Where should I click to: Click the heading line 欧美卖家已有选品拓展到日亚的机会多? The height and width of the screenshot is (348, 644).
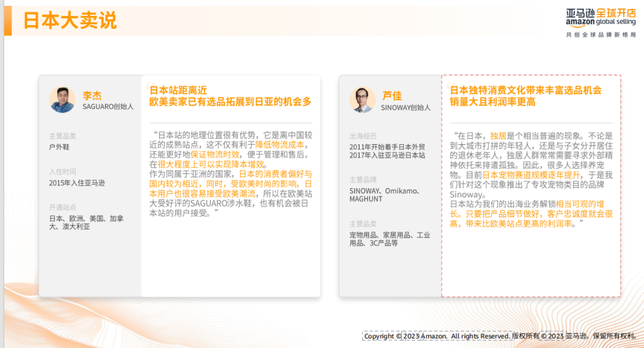pyautogui.click(x=230, y=102)
